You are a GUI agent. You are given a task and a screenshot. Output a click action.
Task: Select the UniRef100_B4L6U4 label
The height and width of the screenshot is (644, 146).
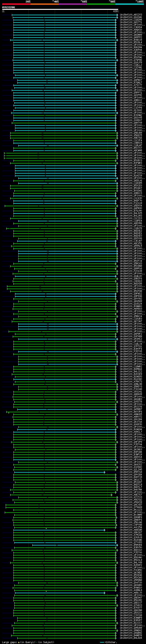coord(131,638)
